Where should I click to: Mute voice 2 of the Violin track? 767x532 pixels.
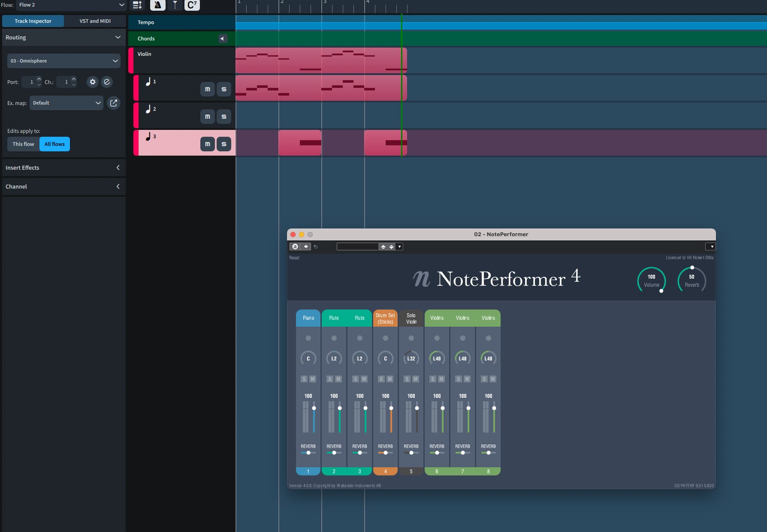[208, 117]
